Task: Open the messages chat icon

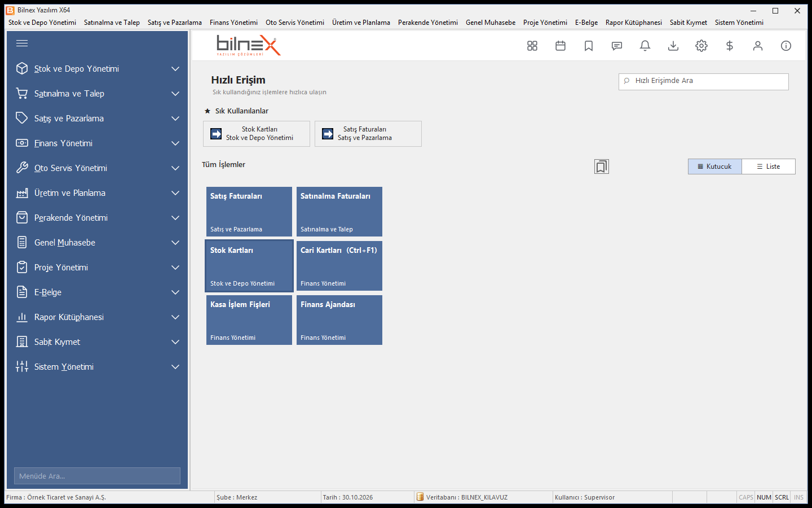Action: pos(617,46)
